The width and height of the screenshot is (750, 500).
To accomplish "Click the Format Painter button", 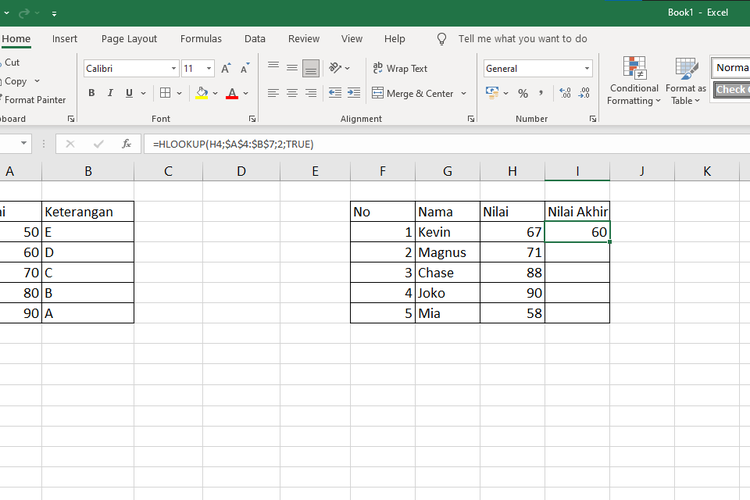I will [x=34, y=100].
